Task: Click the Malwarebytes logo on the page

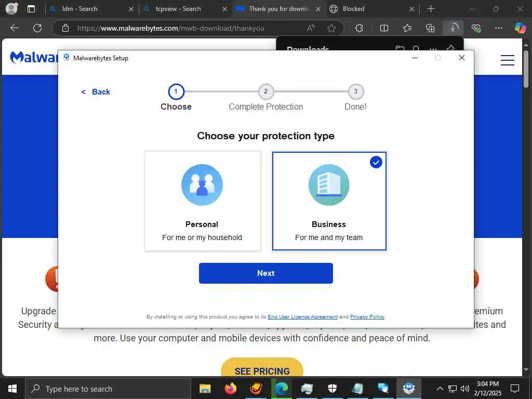Action: click(x=34, y=57)
